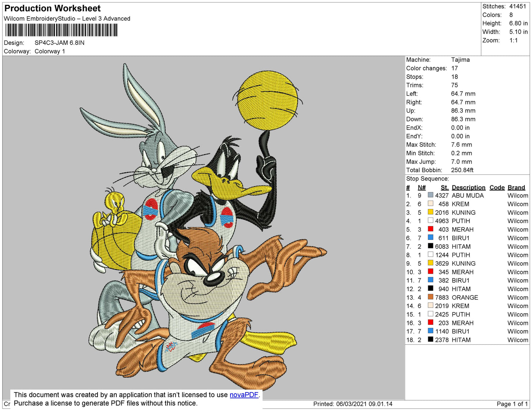Select 'PUTIH' description in stop 15
This screenshot has width=532, height=411.
pyautogui.click(x=461, y=315)
